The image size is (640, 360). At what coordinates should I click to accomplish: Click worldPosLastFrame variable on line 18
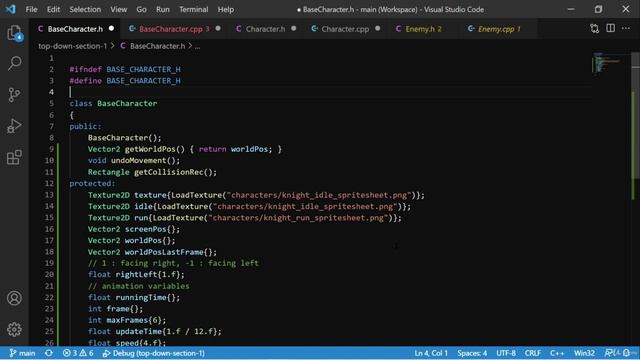pyautogui.click(x=164, y=252)
